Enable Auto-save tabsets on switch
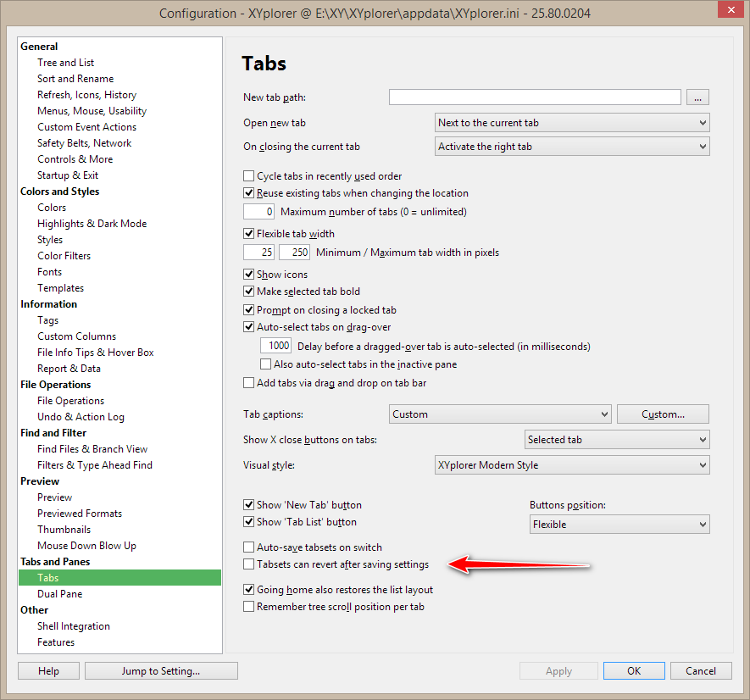This screenshot has width=750, height=700. (x=249, y=547)
